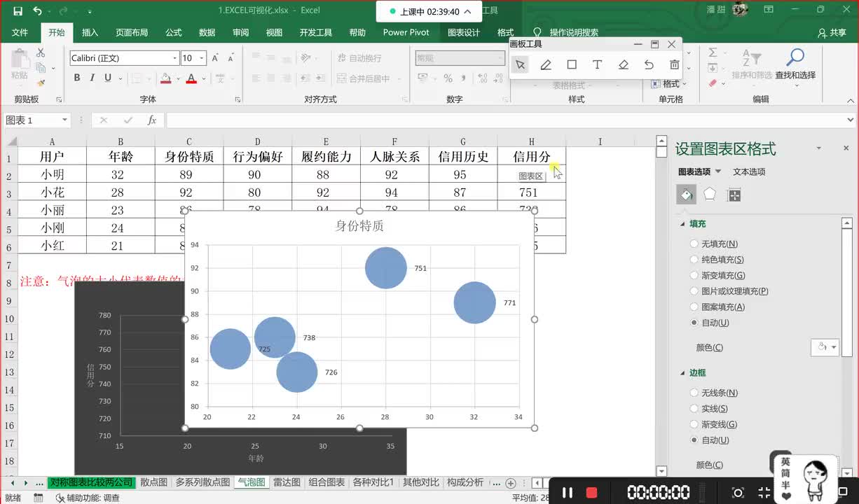Click the undo arrow in 画板工具

coord(649,65)
